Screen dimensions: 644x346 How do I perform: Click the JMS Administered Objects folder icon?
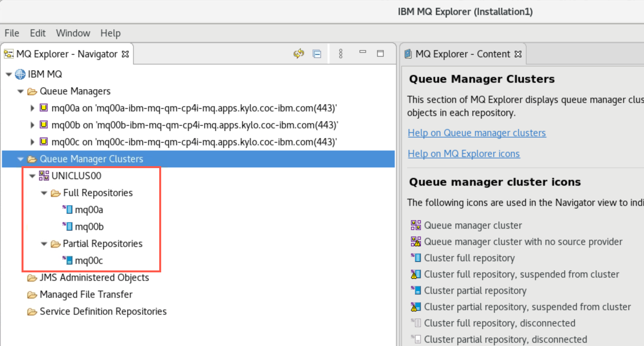(x=32, y=278)
